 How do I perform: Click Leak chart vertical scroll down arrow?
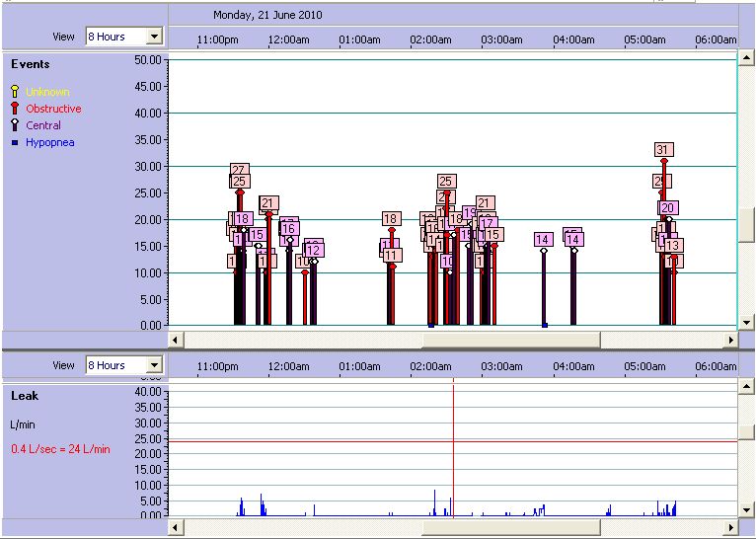(x=746, y=509)
